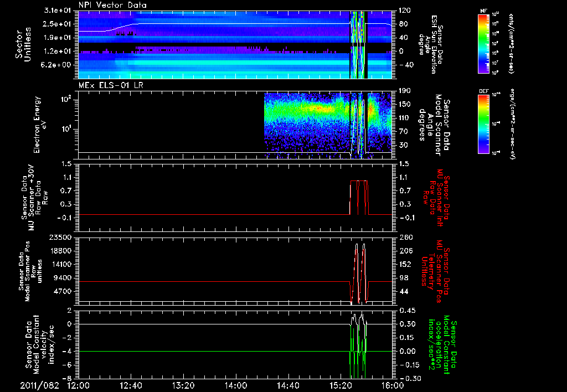Screen dimensions: 567x392
Task: Click the 14:00 time axis label
Action: 235,384
